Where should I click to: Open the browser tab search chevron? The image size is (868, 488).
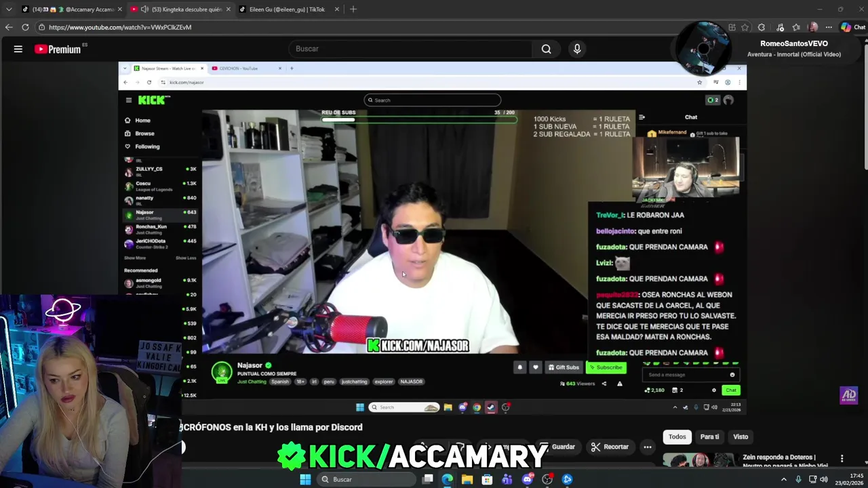click(9, 9)
